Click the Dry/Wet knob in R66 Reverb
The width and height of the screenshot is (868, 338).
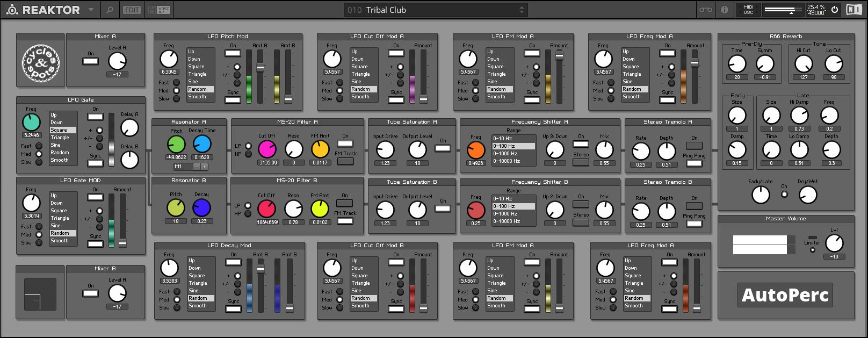(808, 195)
